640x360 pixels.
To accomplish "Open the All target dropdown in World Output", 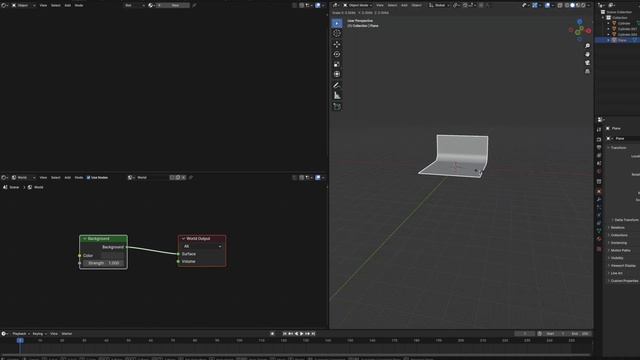I will 202,246.
